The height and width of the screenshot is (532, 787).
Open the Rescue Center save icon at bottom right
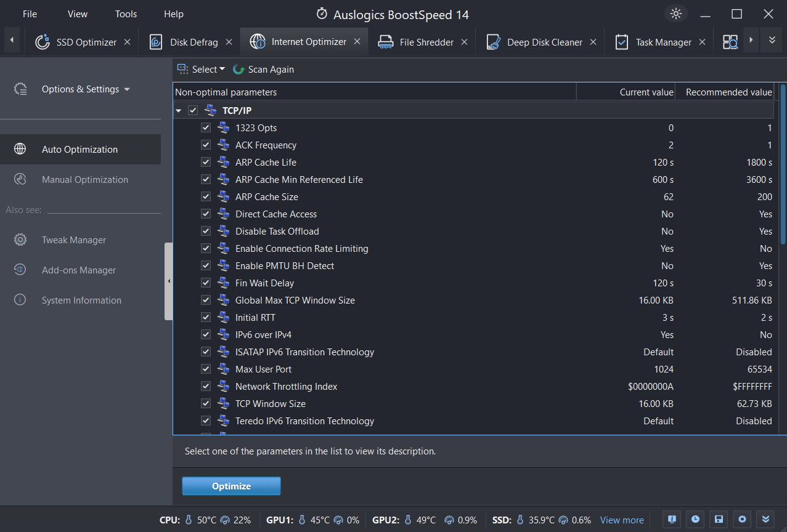(718, 519)
